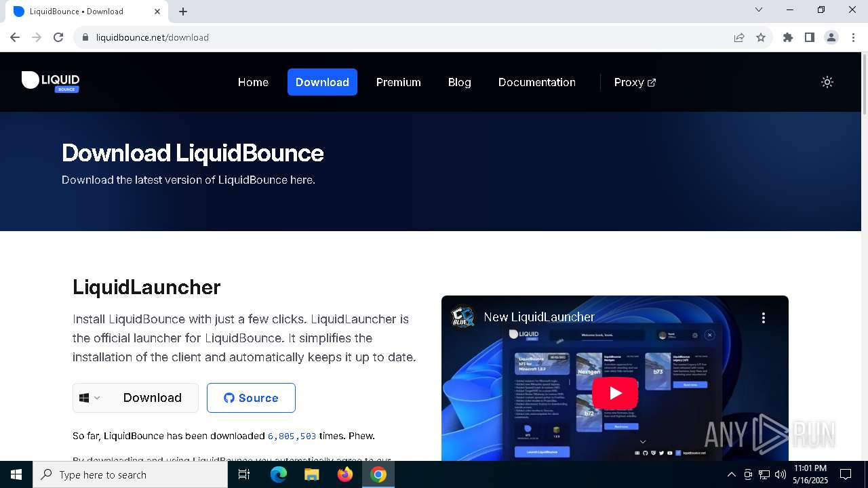Open the Documentation nav item
This screenshot has height=488, width=868.
point(537,82)
